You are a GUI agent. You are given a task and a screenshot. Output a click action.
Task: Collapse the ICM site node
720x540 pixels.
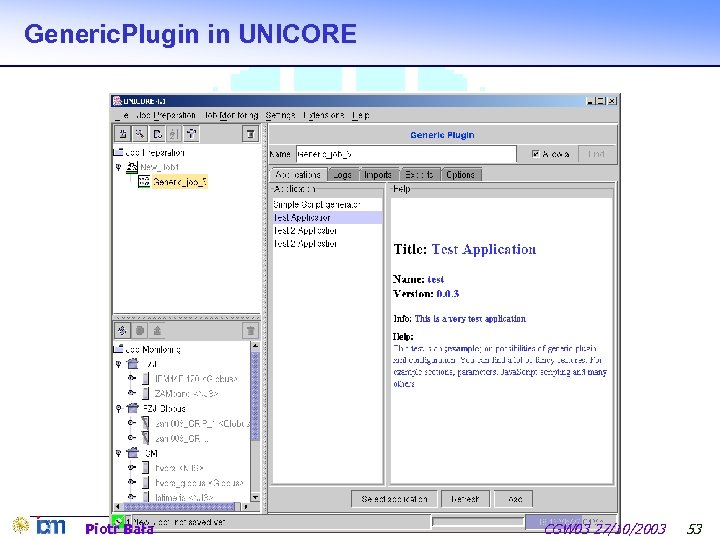tap(118, 453)
